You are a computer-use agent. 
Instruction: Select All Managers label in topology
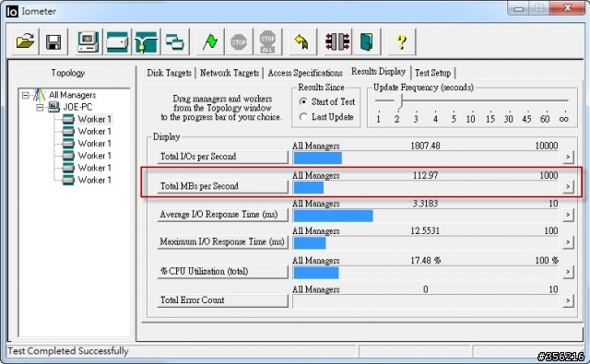[72, 95]
